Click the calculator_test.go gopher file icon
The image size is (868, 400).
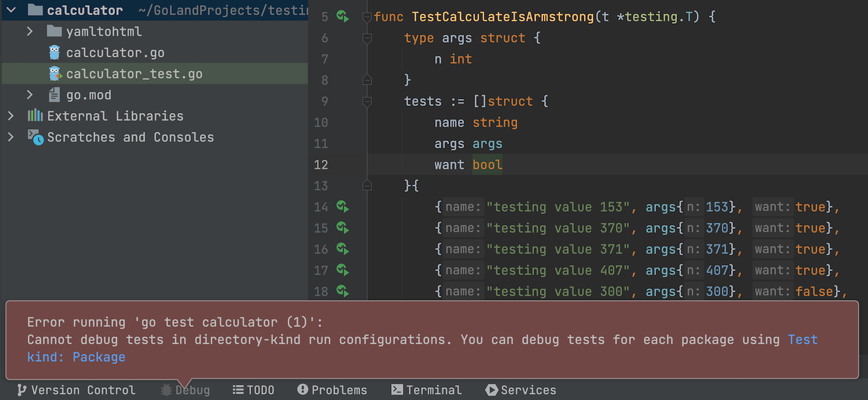(x=55, y=74)
